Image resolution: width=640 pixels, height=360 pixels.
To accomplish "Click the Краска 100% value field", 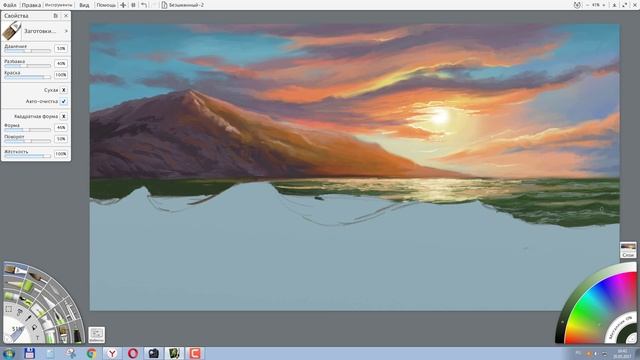I will [61, 75].
